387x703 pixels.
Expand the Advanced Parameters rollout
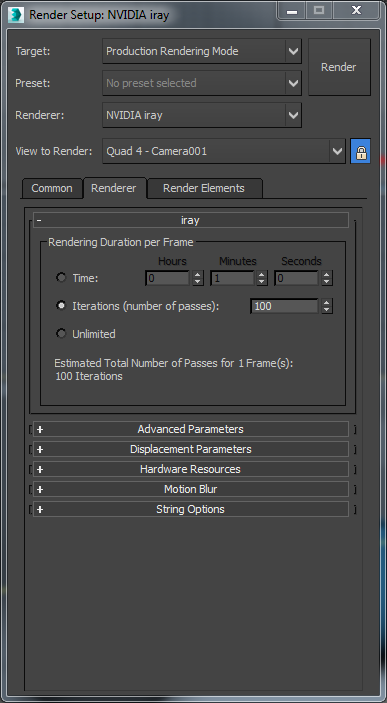coord(191,429)
